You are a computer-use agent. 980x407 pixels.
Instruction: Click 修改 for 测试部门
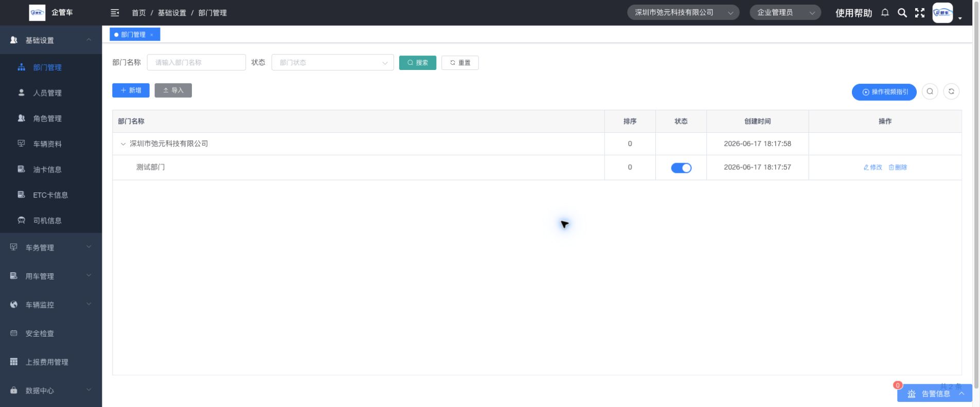click(x=872, y=168)
